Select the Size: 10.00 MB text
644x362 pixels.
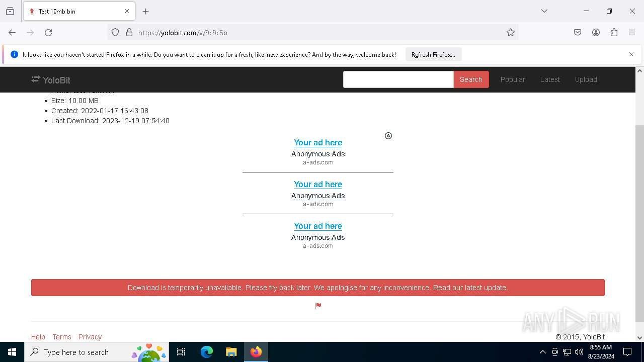pyautogui.click(x=75, y=101)
